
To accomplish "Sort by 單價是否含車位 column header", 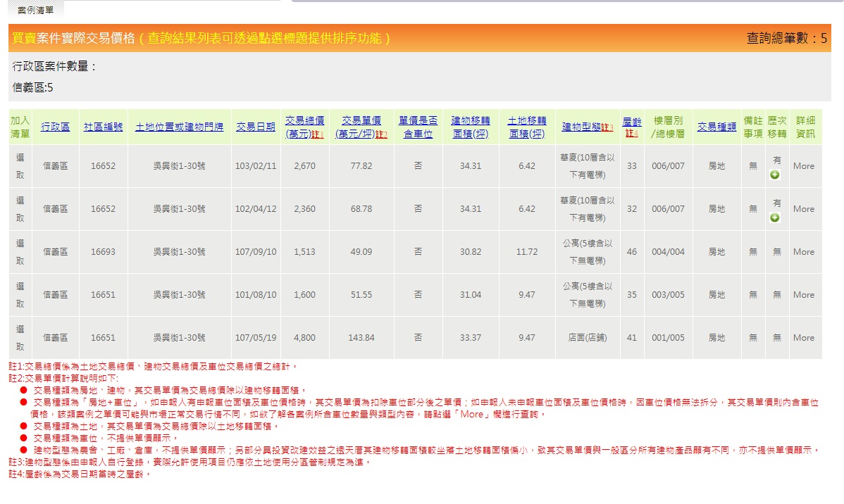I will point(418,127).
